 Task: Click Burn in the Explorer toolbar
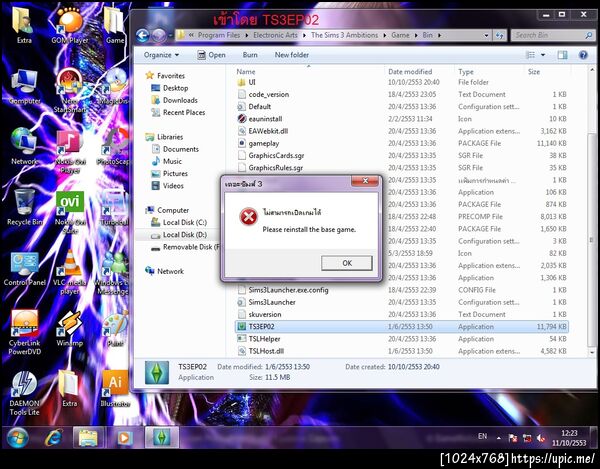(x=250, y=55)
